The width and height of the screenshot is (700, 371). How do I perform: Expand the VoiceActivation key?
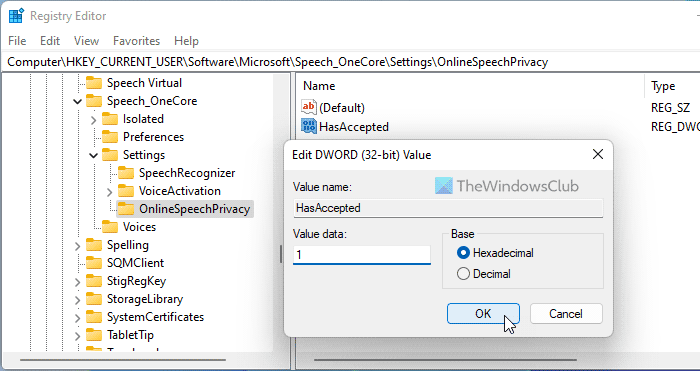[109, 192]
